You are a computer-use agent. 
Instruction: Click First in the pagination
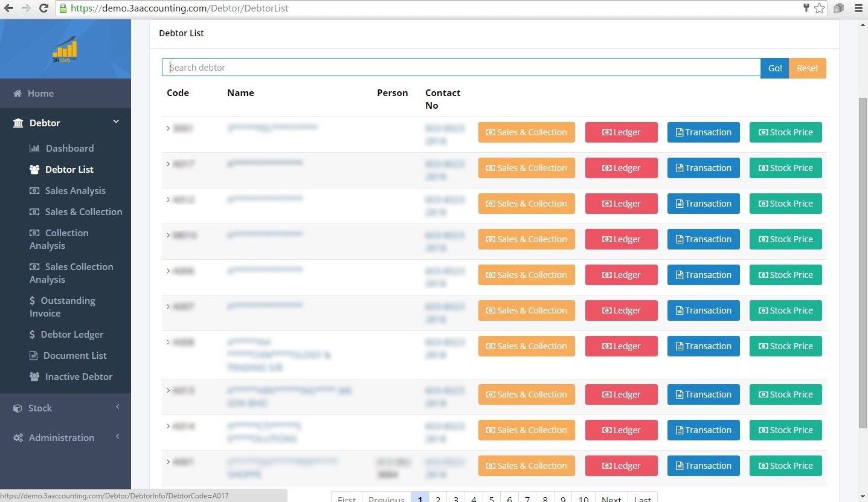(347, 497)
